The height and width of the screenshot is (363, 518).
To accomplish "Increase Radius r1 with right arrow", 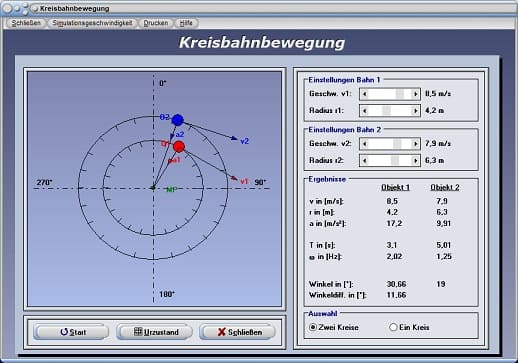I will coord(415,111).
